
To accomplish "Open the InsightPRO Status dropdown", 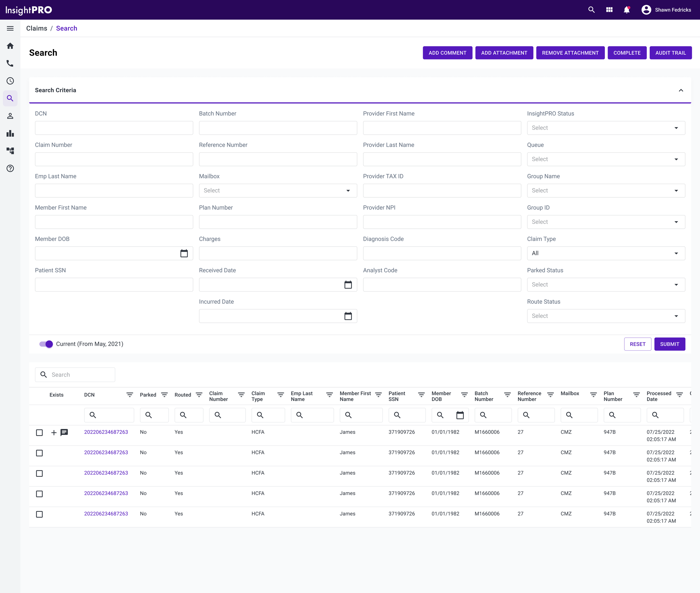I will coord(606,128).
